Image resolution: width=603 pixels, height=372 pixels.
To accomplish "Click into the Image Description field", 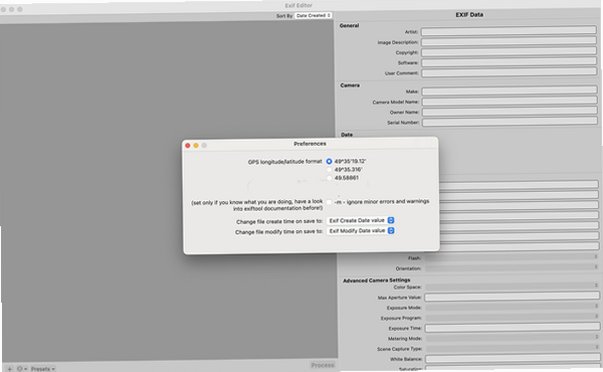I will tap(508, 41).
